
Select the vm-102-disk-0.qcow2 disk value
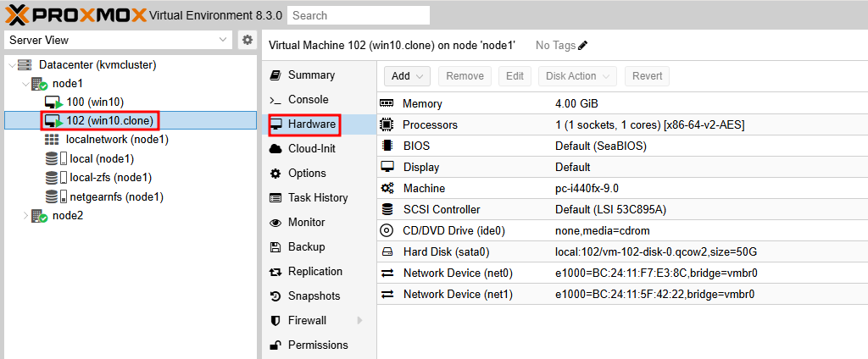pos(656,252)
